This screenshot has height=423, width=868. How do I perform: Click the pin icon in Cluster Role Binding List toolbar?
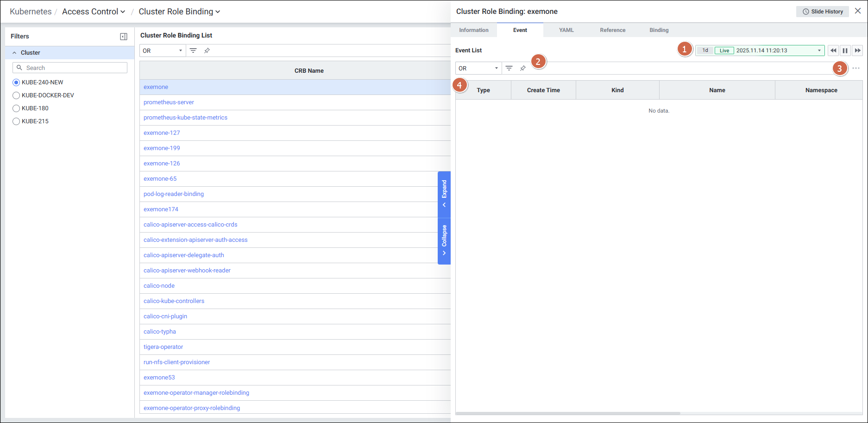pyautogui.click(x=207, y=51)
